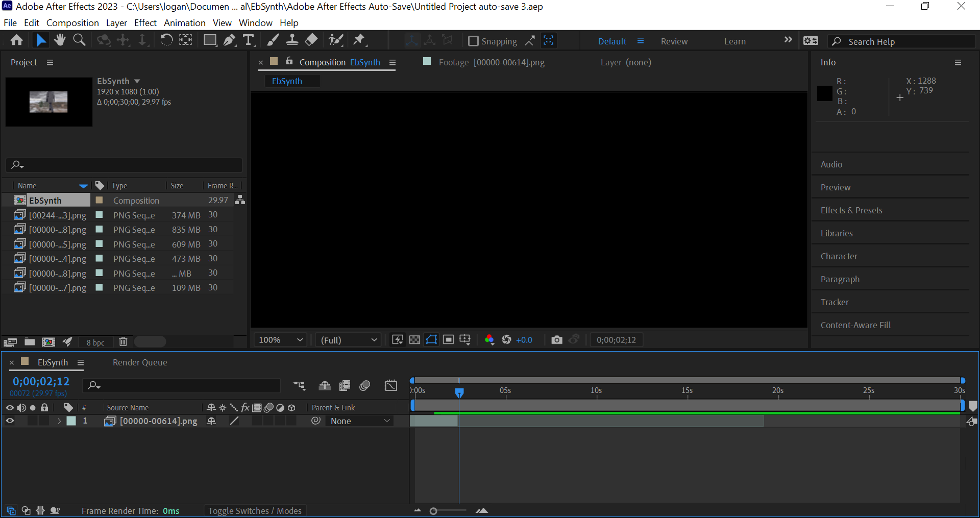Take a snapshot with camera icon

(557, 340)
